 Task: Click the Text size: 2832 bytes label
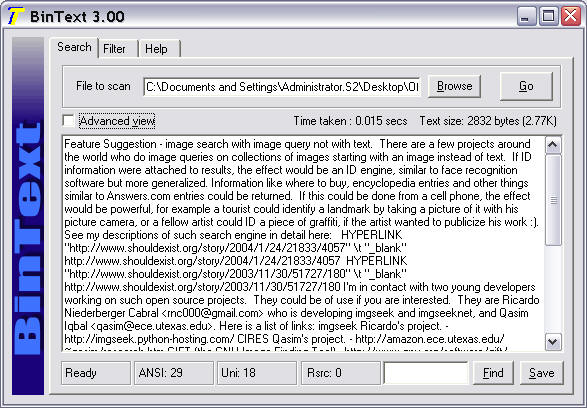(x=488, y=121)
